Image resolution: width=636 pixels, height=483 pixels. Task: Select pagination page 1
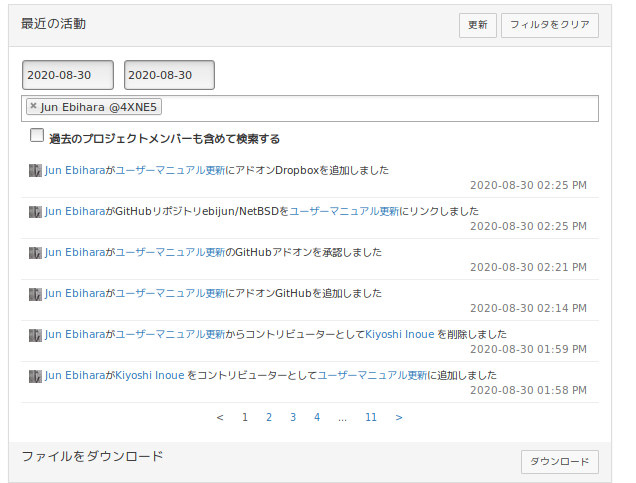245,417
